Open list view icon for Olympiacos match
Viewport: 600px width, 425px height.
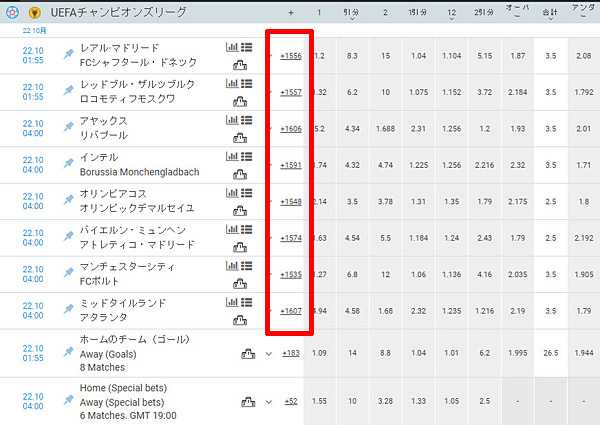coord(246,193)
